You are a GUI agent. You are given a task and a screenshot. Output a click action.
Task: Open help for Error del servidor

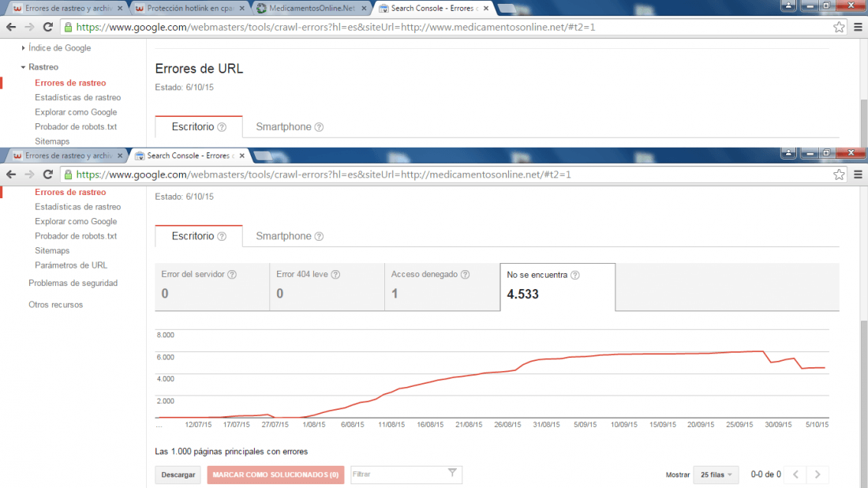232,274
